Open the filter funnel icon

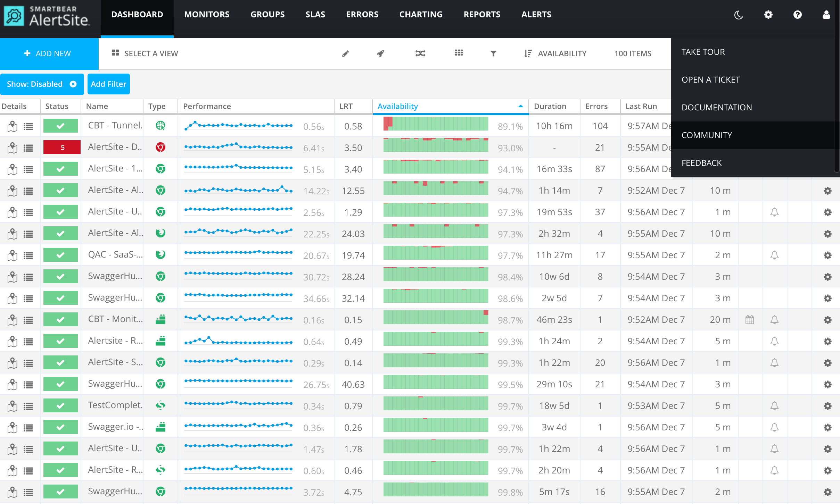(x=493, y=53)
